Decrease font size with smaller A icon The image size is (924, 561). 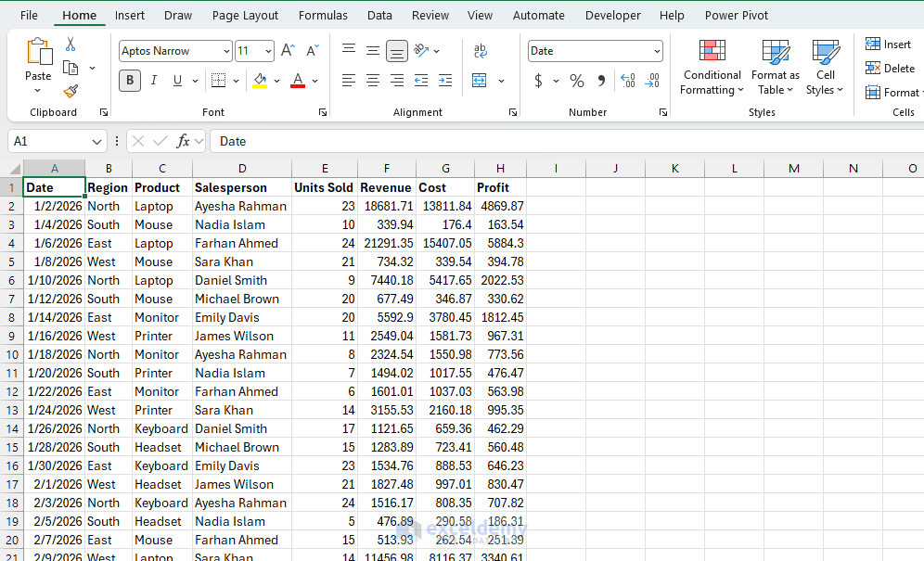313,51
